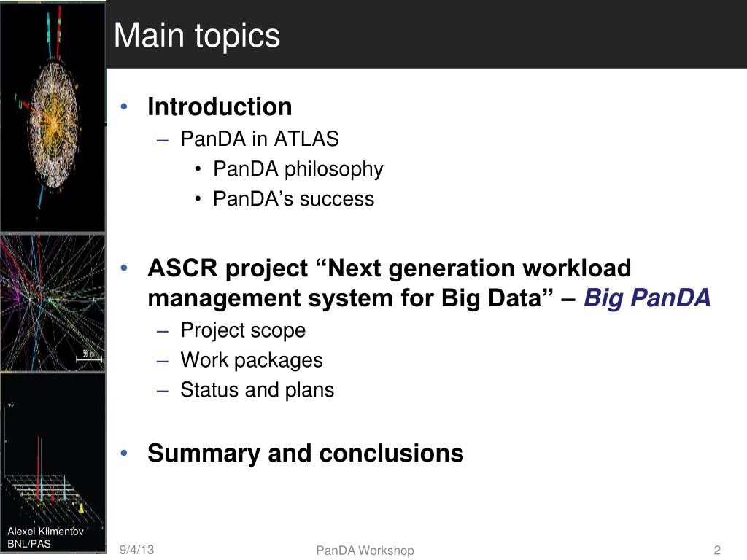Select the 'Work packages' line

click(x=252, y=360)
